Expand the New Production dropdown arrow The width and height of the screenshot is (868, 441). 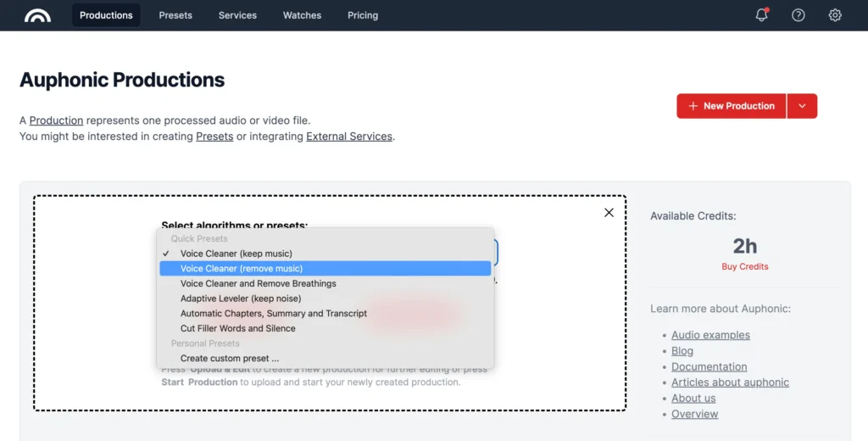pyautogui.click(x=802, y=106)
